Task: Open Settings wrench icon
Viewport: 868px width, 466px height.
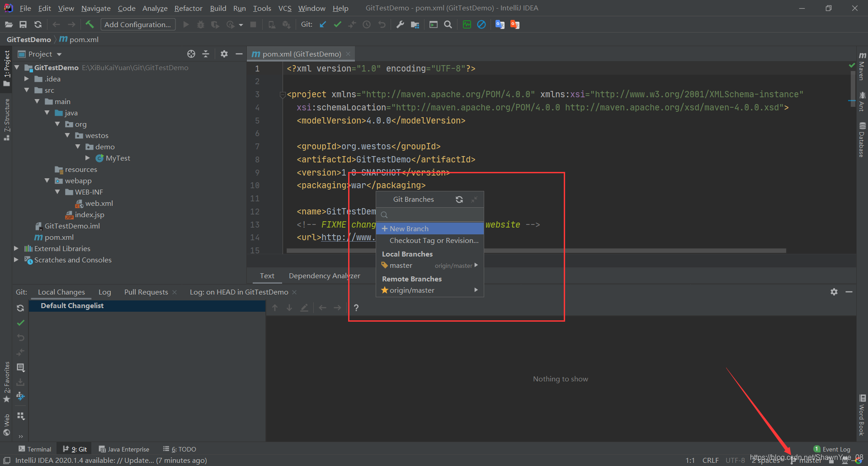Action: click(400, 24)
